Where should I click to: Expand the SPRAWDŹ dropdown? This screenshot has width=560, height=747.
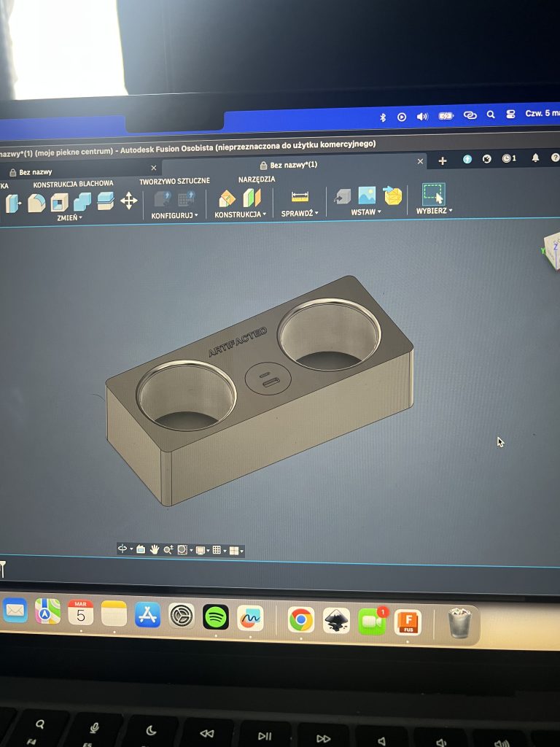[300, 214]
